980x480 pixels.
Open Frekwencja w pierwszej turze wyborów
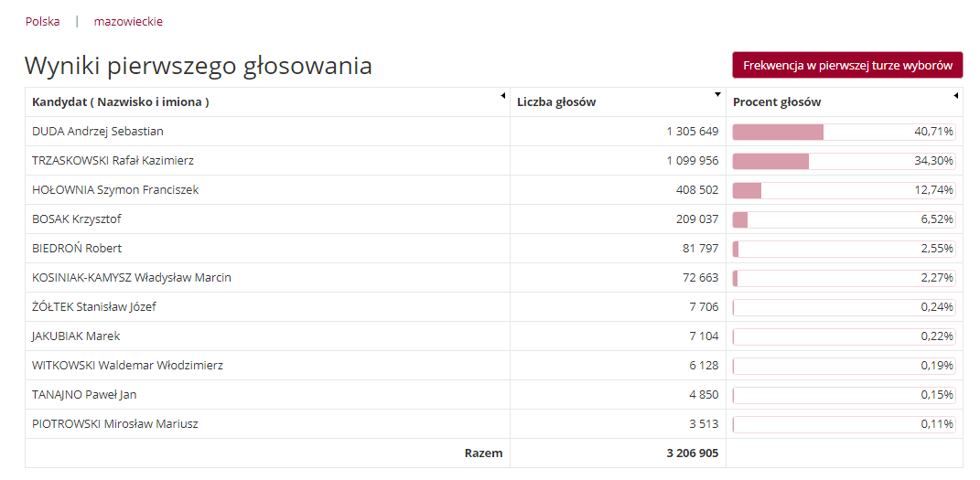[x=847, y=65]
